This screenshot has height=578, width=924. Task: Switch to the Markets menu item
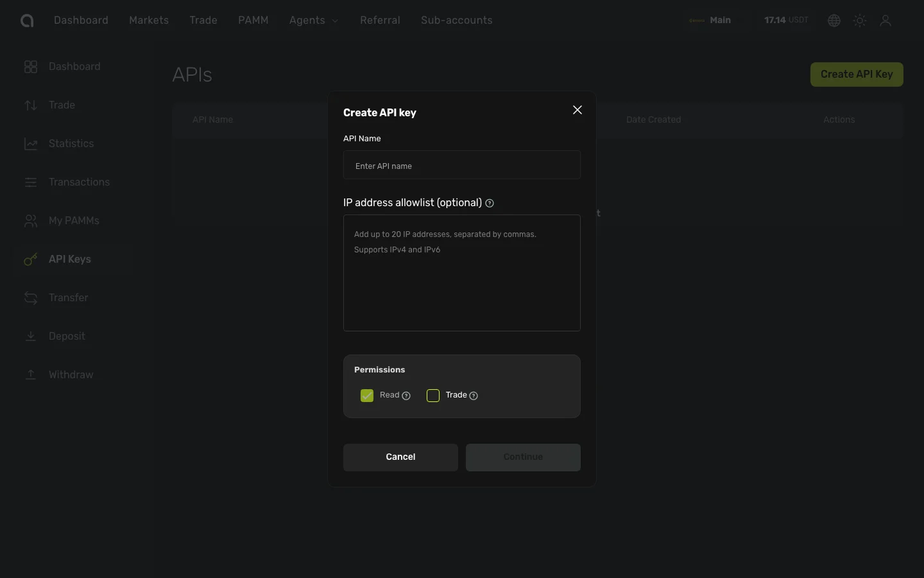[x=149, y=20]
